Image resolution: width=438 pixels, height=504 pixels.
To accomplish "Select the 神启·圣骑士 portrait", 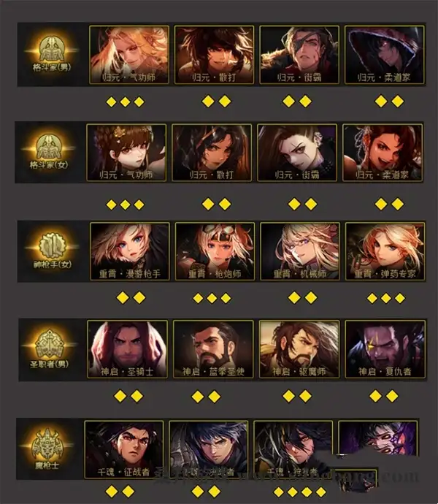I will coord(127,349).
